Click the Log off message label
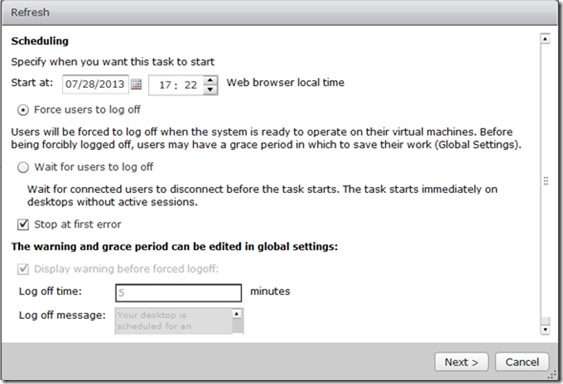This screenshot has width=563, height=384. click(x=62, y=315)
